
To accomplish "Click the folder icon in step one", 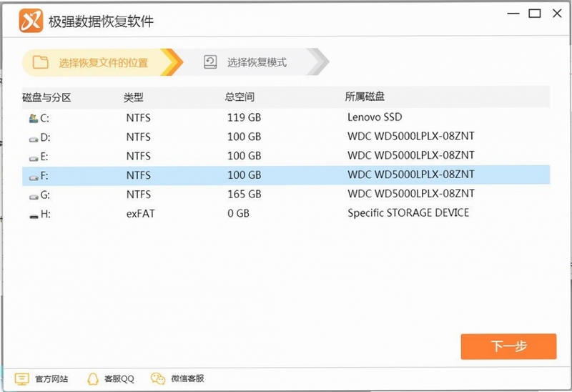I will (40, 62).
